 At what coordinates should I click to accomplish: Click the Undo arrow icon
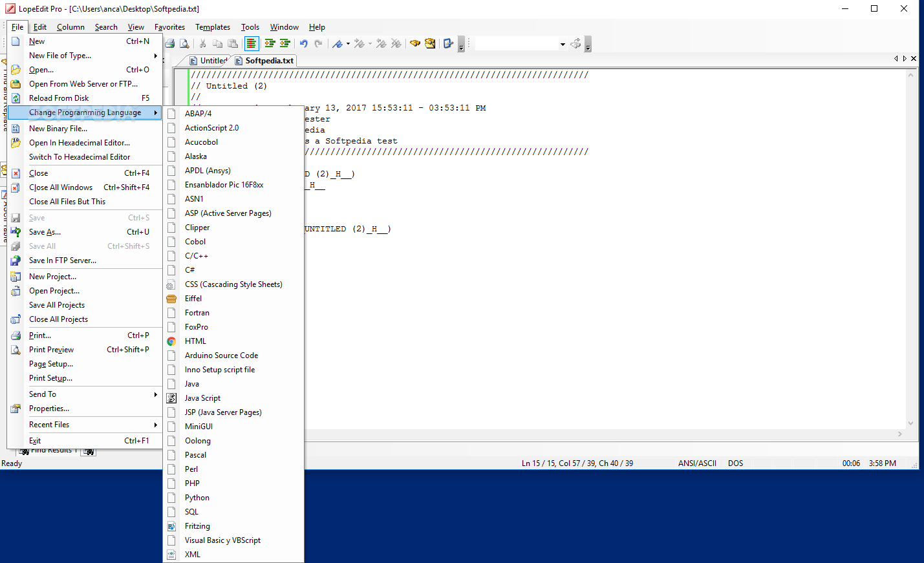[303, 44]
